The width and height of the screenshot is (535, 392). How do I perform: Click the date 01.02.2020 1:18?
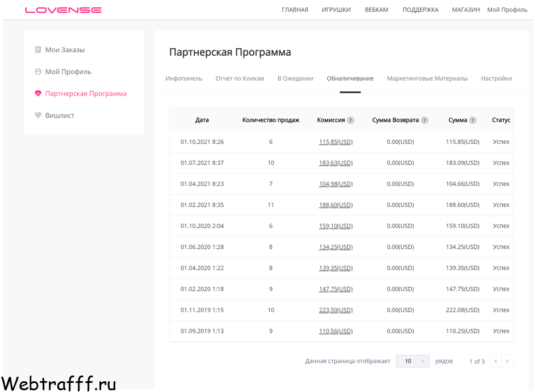click(x=202, y=289)
